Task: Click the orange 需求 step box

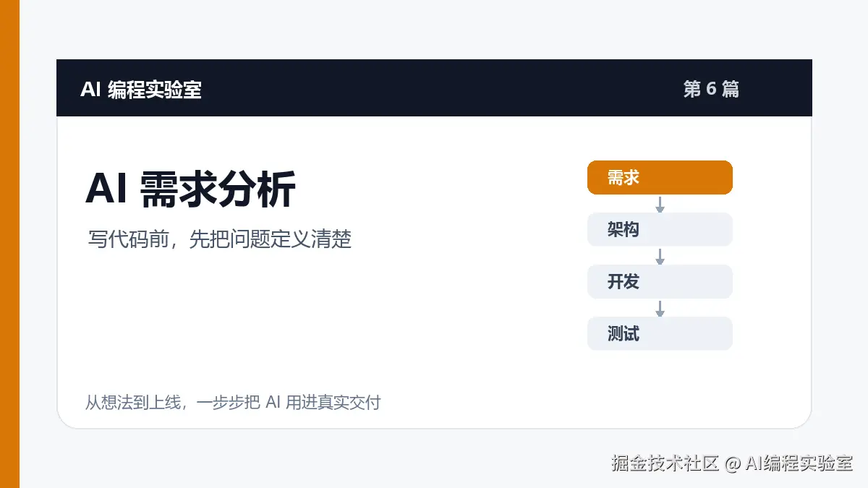Action: click(x=660, y=178)
